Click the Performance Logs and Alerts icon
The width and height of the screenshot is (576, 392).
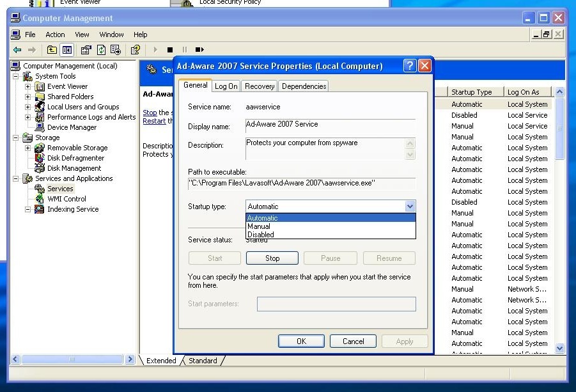pos(40,117)
